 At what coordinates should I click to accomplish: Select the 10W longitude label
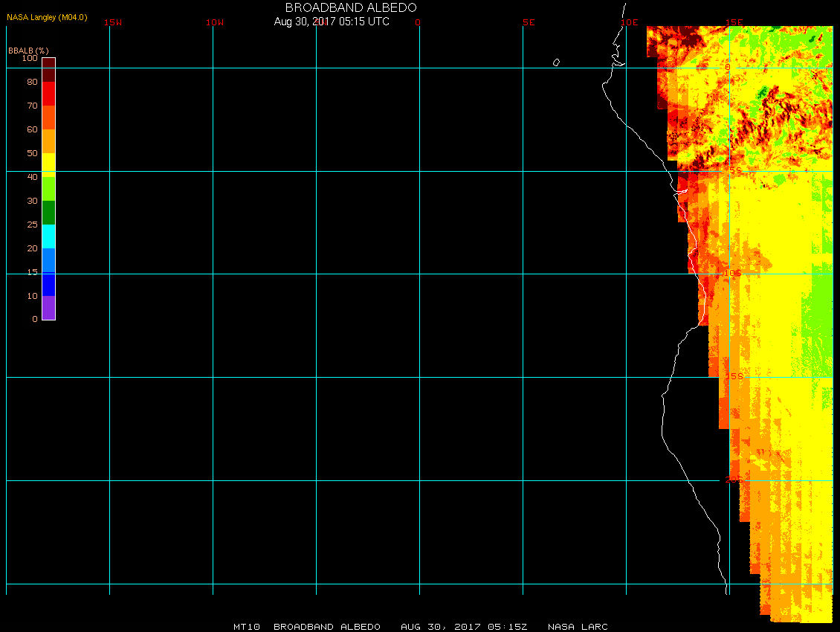click(x=215, y=22)
